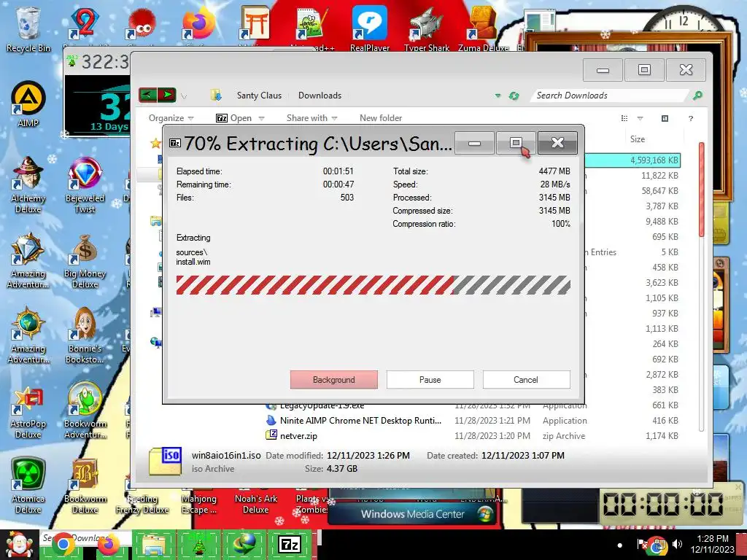Open AstroPop Deluxe desktop shortcut

pyautogui.click(x=28, y=412)
